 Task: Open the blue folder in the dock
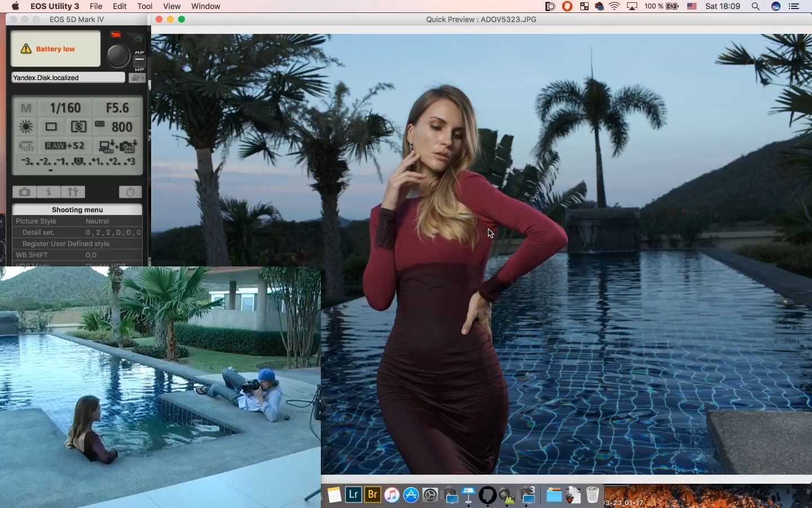[554, 495]
